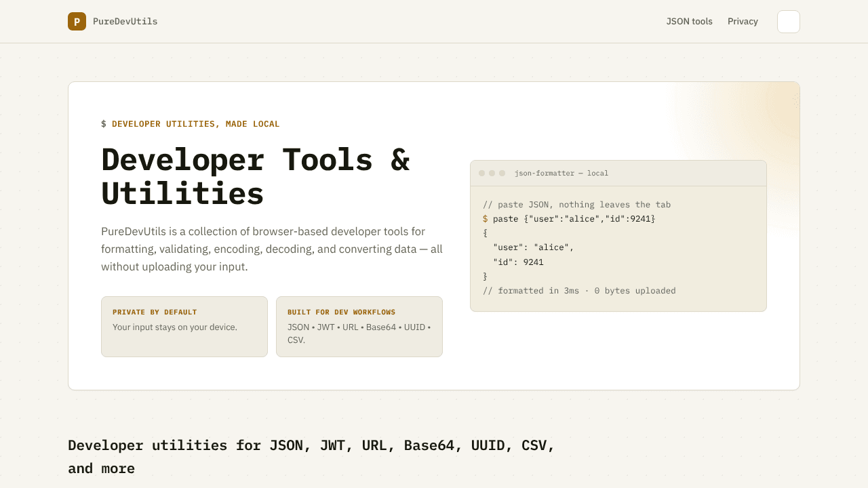
Task: Click the blank square header button
Action: [789, 22]
